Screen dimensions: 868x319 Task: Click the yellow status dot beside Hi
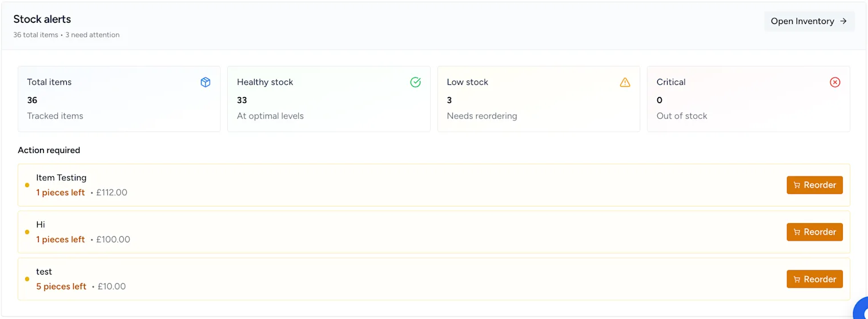[27, 232]
